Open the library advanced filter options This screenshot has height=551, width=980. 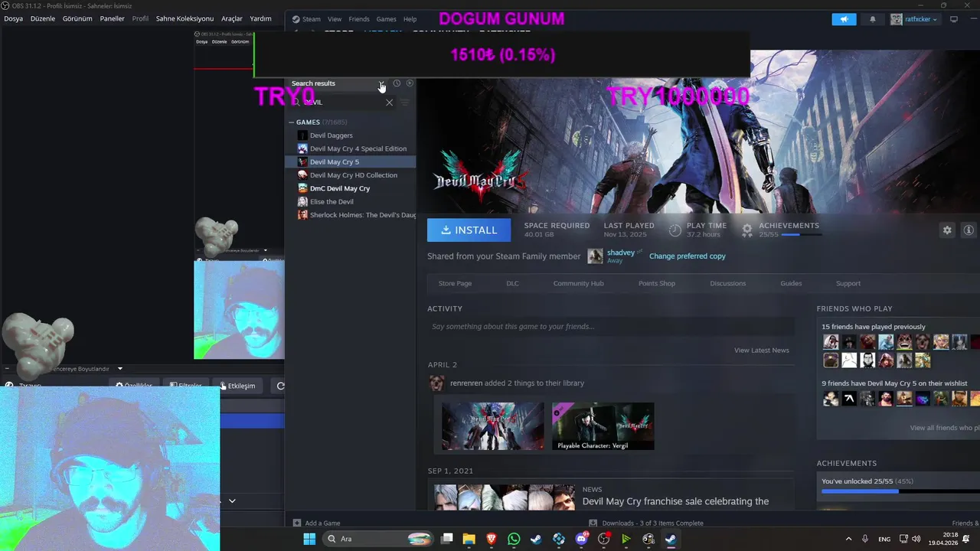(405, 102)
